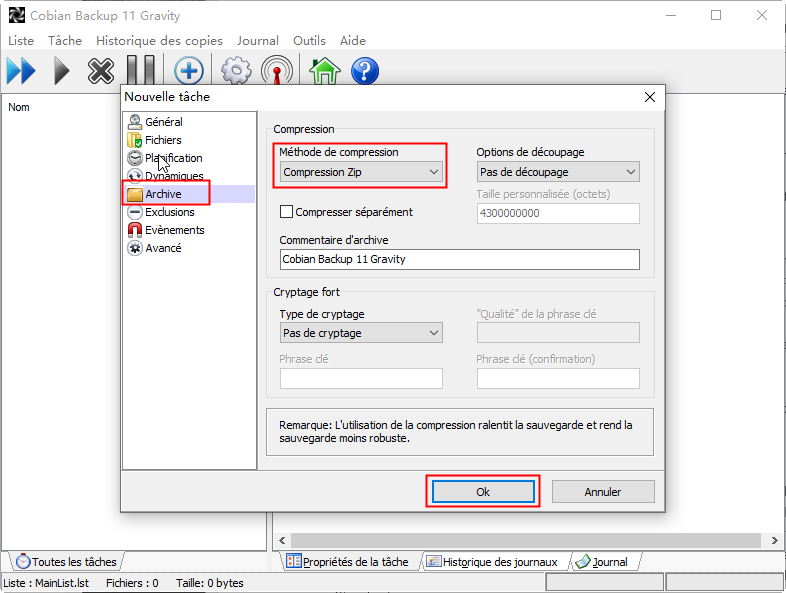Screen dimensions: 786x593
Task: Run selected task with play icon
Action: 61,71
